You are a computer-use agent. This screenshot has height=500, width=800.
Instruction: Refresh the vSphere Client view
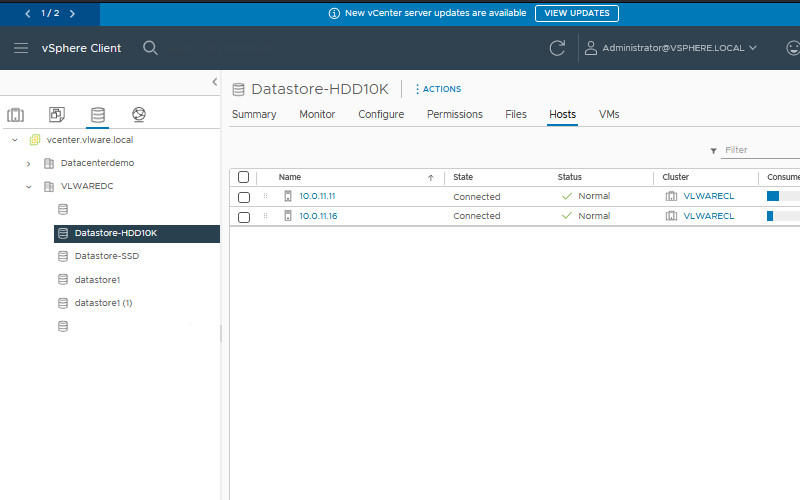pyautogui.click(x=557, y=48)
